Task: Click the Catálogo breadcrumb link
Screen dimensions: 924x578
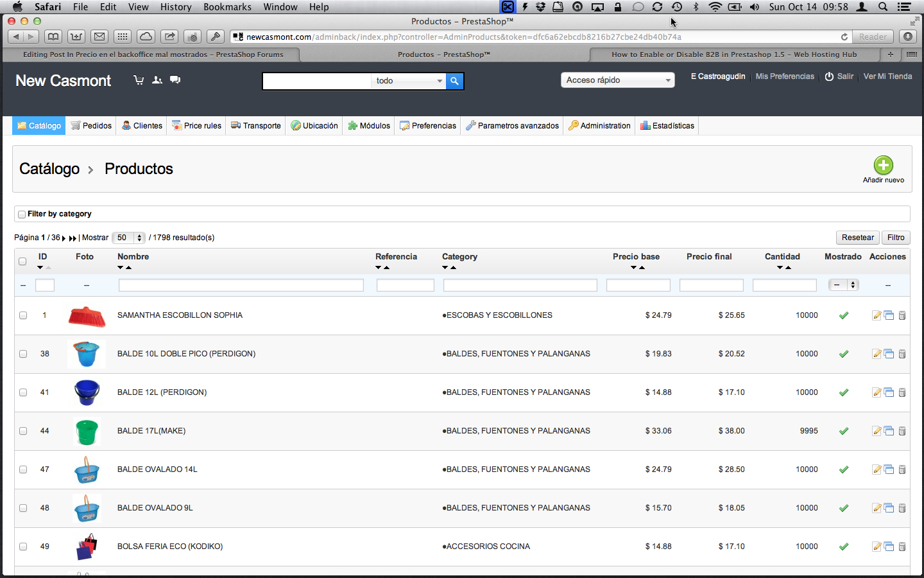Action: [49, 169]
